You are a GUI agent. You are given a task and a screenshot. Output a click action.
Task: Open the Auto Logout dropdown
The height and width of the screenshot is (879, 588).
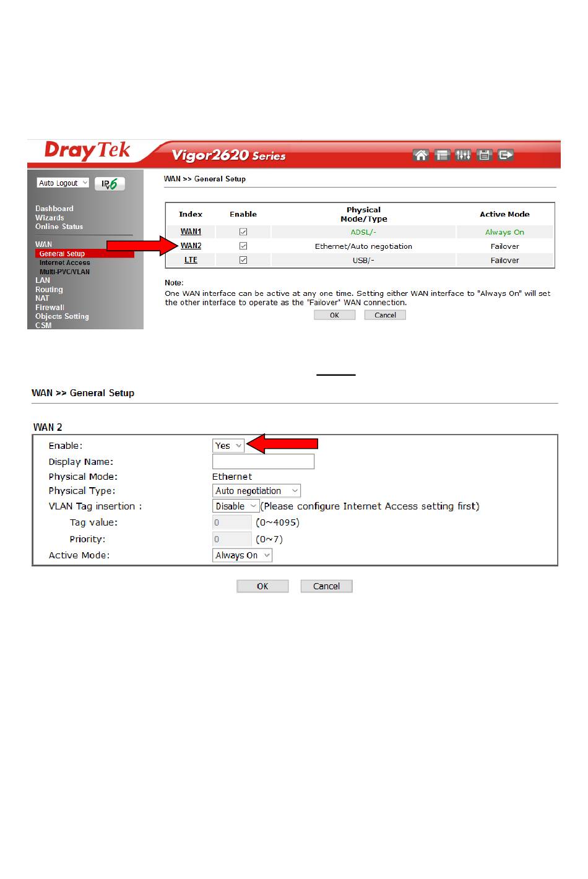tap(63, 183)
